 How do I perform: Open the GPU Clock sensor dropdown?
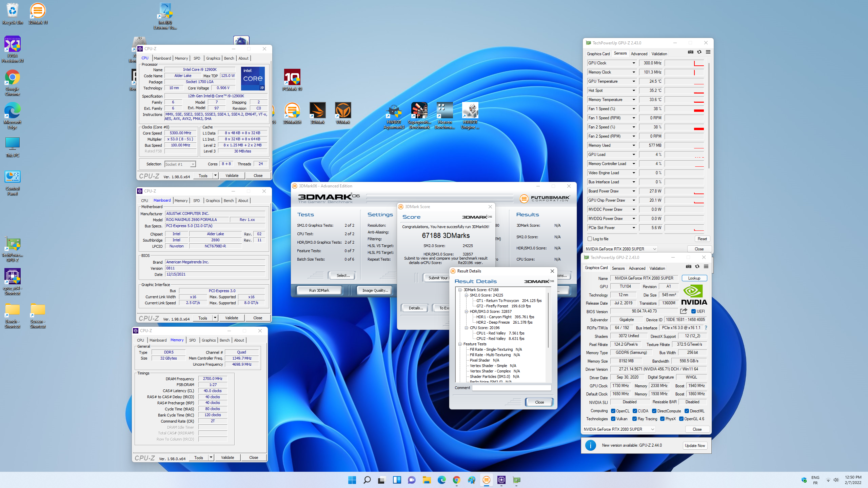click(633, 63)
